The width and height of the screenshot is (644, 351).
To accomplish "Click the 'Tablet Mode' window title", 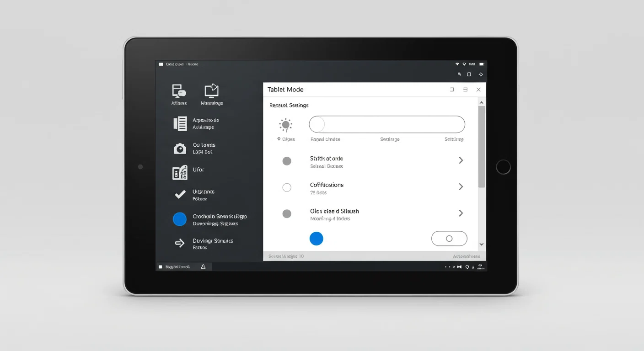I will pyautogui.click(x=285, y=90).
